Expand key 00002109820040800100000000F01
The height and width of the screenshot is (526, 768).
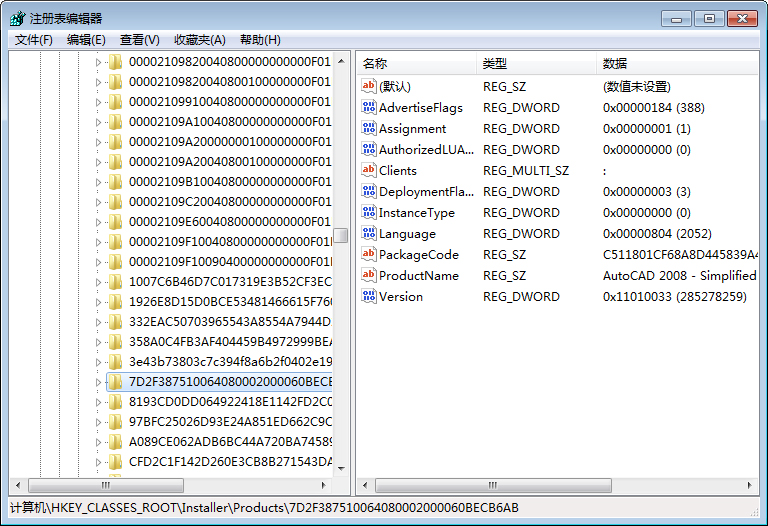coord(98,82)
